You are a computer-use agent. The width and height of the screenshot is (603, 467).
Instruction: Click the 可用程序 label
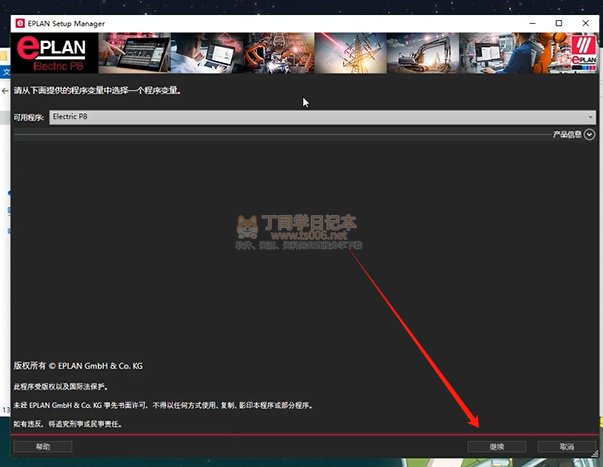coord(28,117)
